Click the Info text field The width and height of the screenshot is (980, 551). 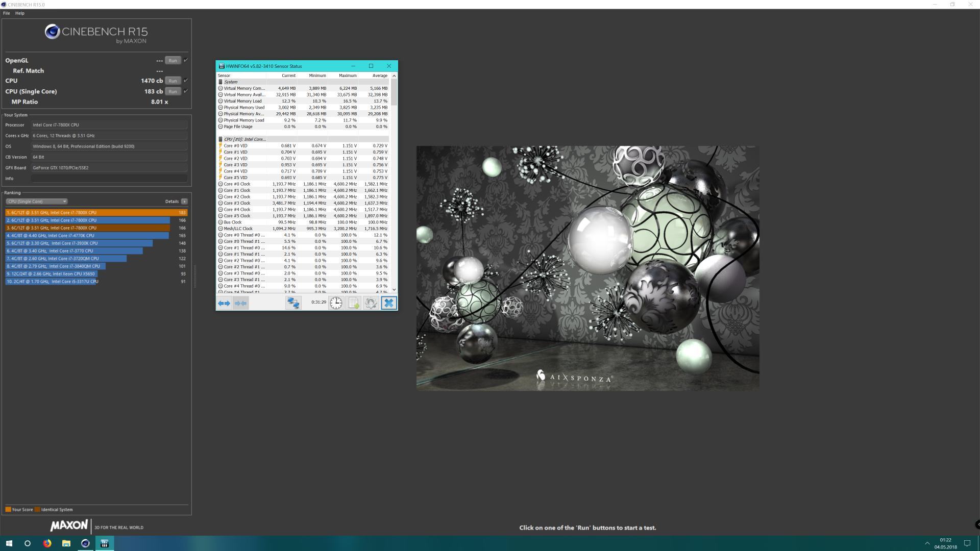[x=109, y=179]
